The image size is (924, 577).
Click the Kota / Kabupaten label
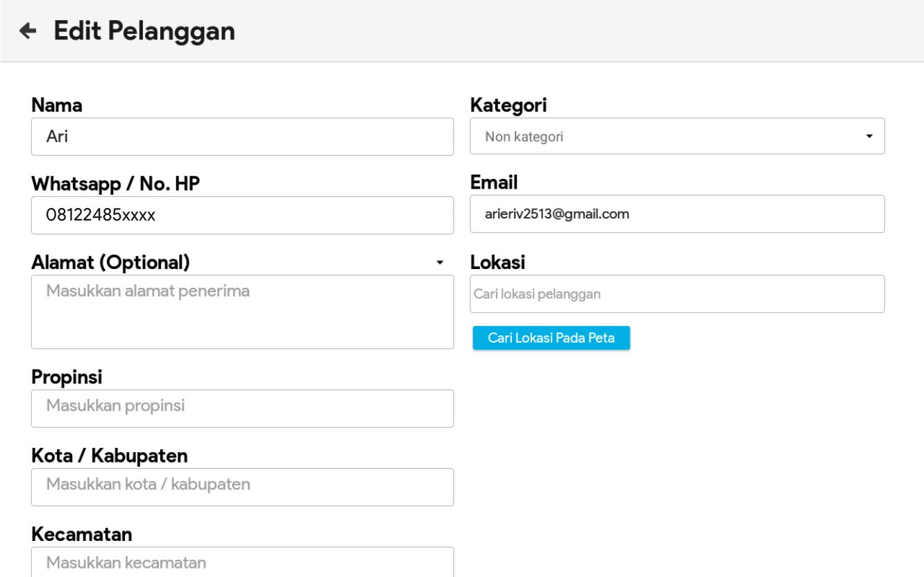(x=110, y=456)
